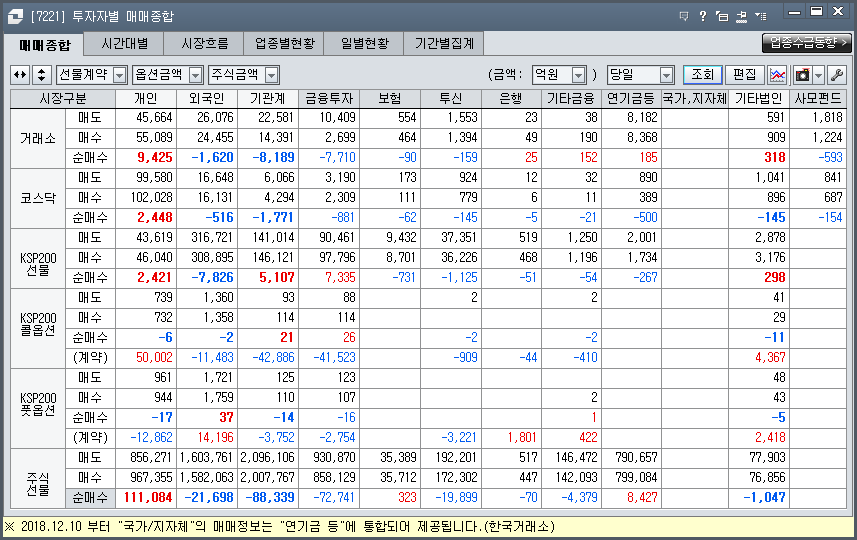Open the 업종수급동향 button
857x540 pixels.
click(807, 43)
